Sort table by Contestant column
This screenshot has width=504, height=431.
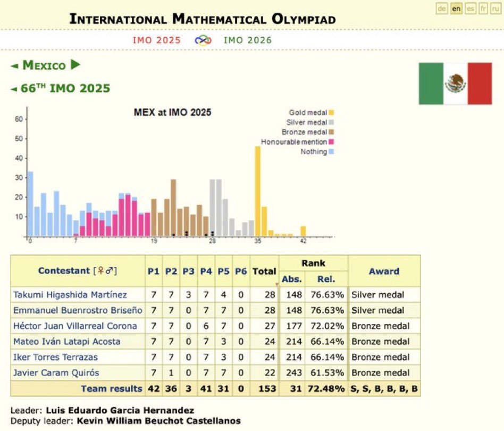tap(64, 271)
